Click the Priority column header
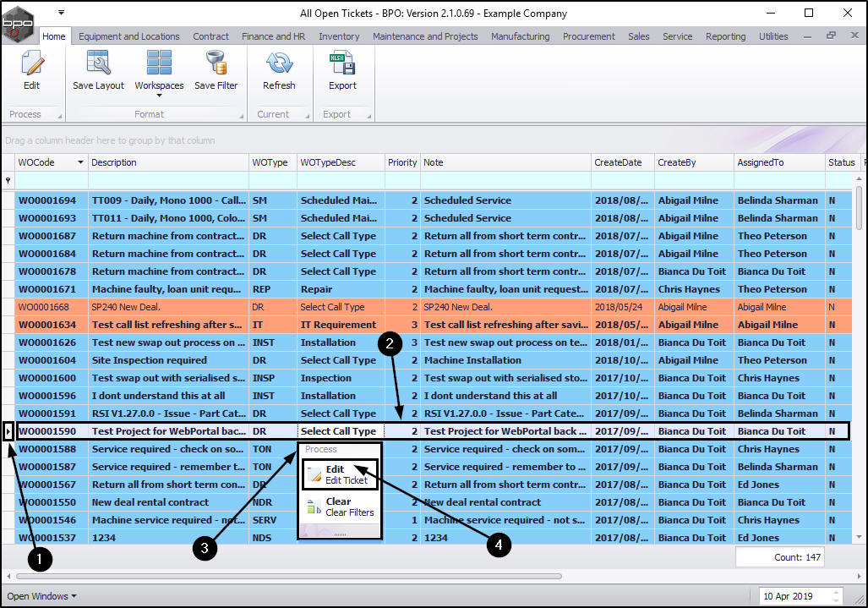 (402, 162)
